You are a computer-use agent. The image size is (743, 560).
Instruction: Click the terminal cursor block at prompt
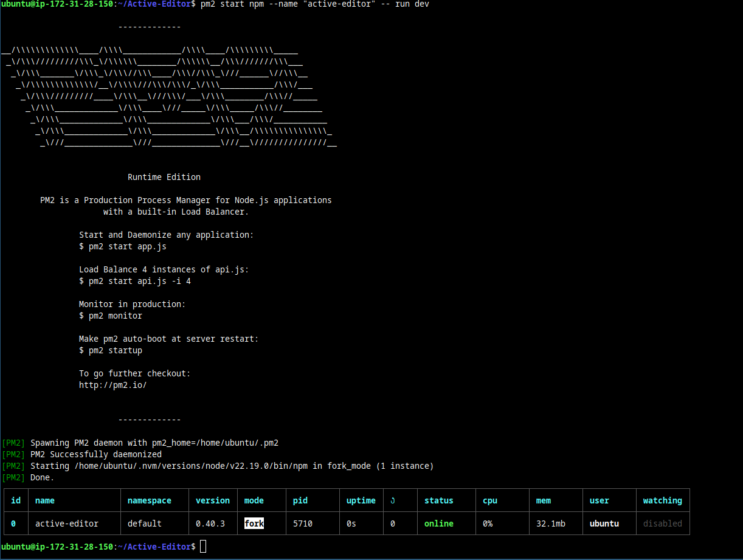click(203, 547)
